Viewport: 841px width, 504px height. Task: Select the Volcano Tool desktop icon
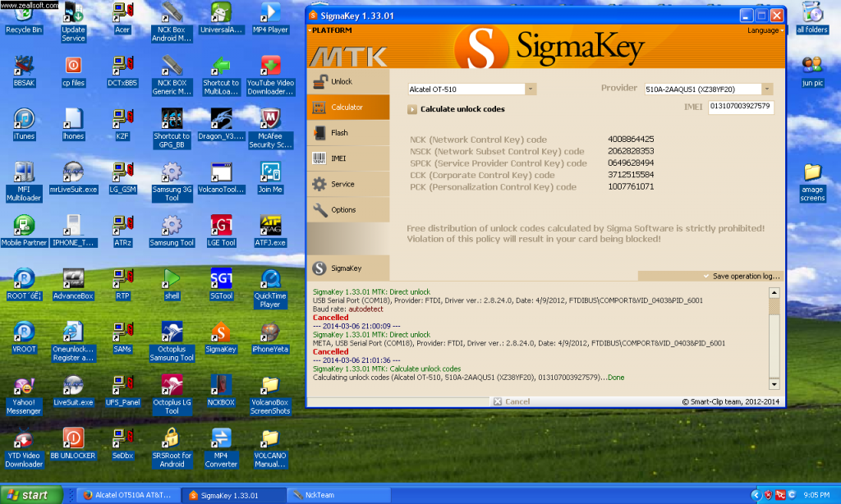click(222, 177)
